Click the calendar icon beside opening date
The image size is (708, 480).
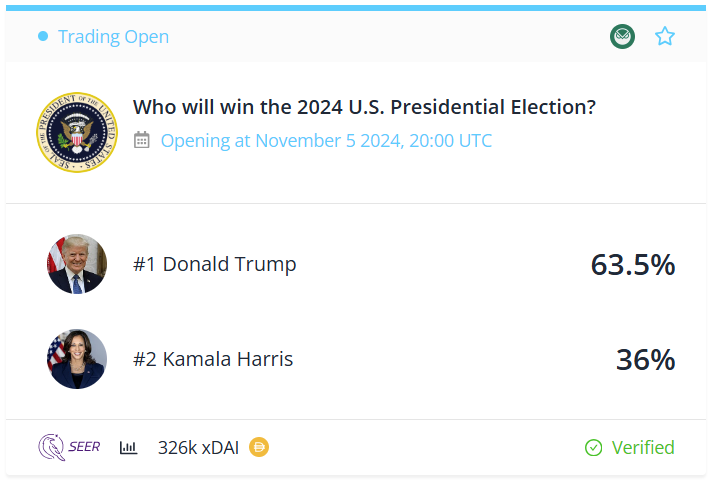[x=142, y=140]
